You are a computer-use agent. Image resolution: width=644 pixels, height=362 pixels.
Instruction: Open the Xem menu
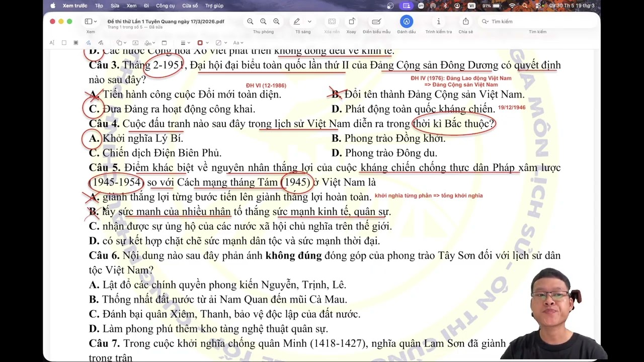click(x=131, y=6)
